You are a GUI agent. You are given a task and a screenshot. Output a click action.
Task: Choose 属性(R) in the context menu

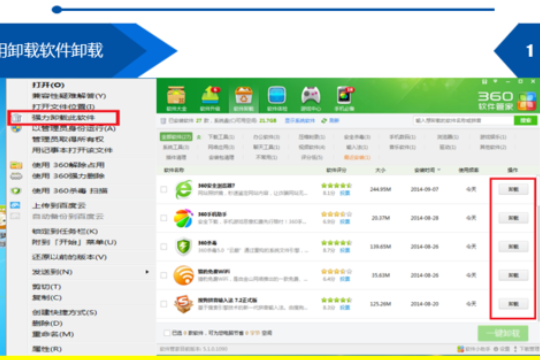pos(47,349)
